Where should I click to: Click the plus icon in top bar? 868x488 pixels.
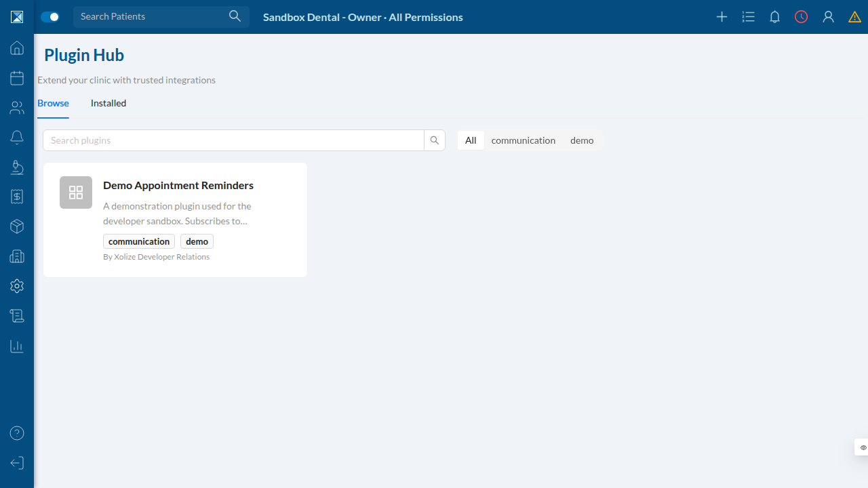coord(722,17)
